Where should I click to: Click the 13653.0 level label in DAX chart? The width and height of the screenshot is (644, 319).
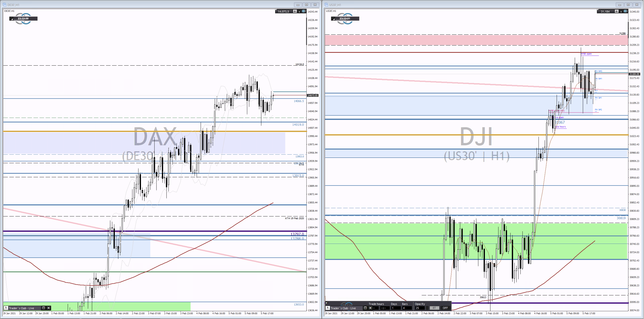point(299,305)
